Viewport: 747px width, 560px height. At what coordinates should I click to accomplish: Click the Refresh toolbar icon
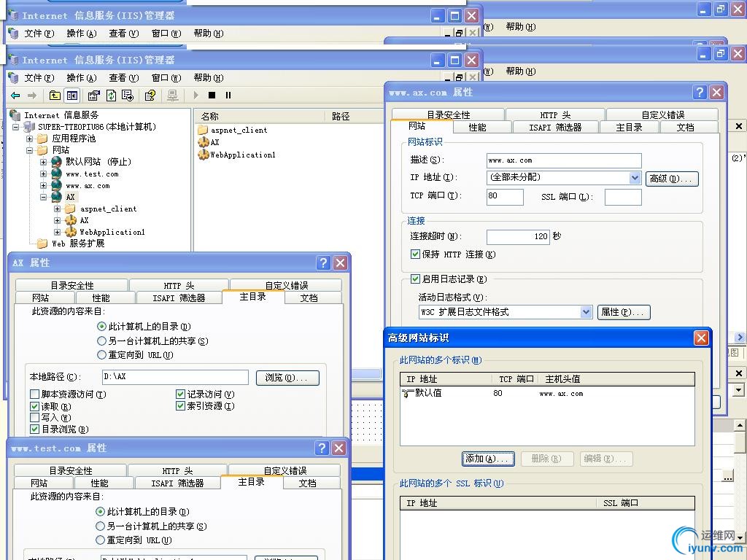tap(111, 96)
